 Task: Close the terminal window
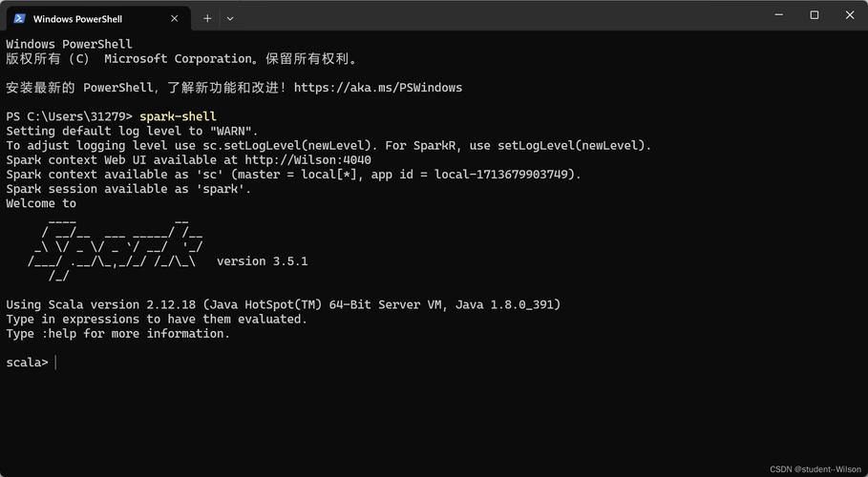coord(850,15)
